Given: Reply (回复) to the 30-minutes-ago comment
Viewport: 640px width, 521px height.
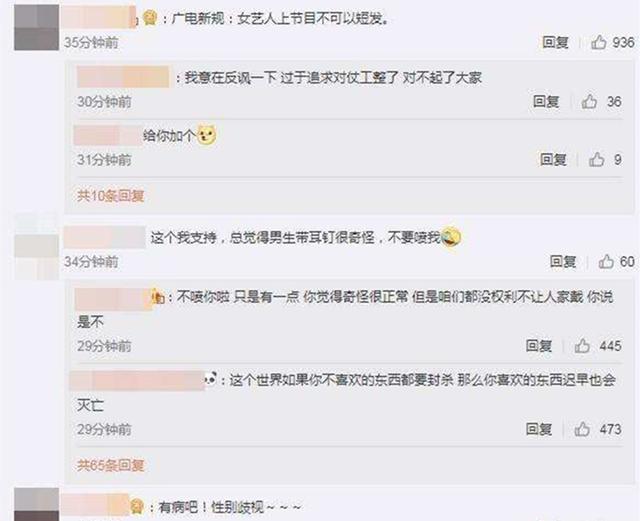Looking at the screenshot, I should (546, 101).
